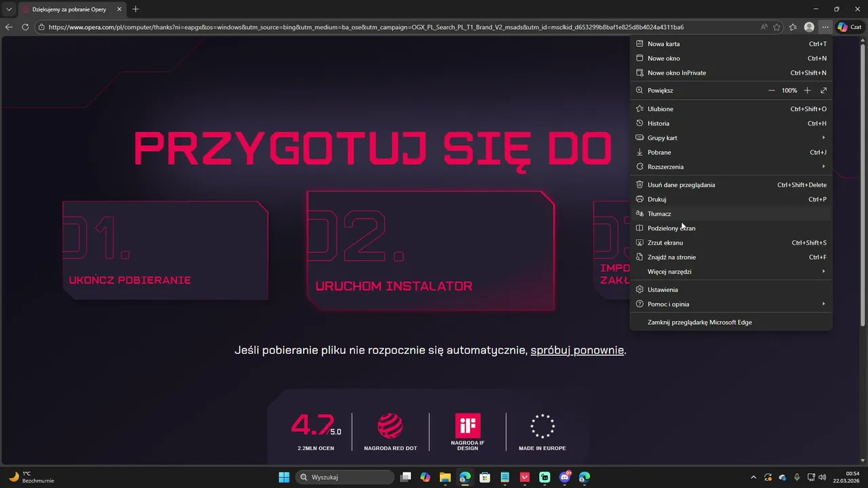Choose Nowa karta from the menu
868x488 pixels.
pyautogui.click(x=731, y=43)
